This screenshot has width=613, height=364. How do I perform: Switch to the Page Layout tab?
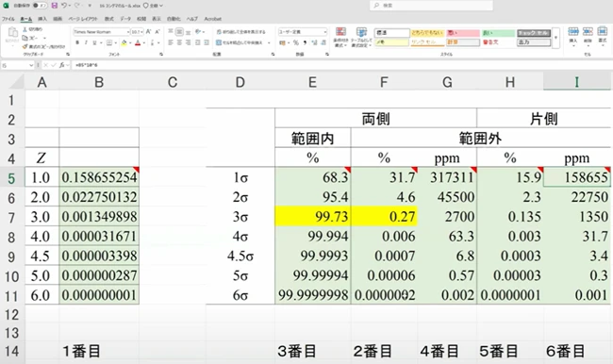[x=83, y=19]
